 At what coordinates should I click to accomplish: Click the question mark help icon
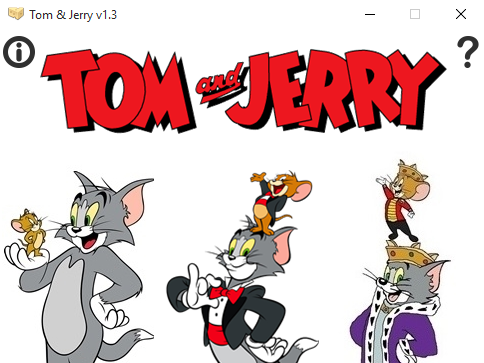(x=468, y=52)
